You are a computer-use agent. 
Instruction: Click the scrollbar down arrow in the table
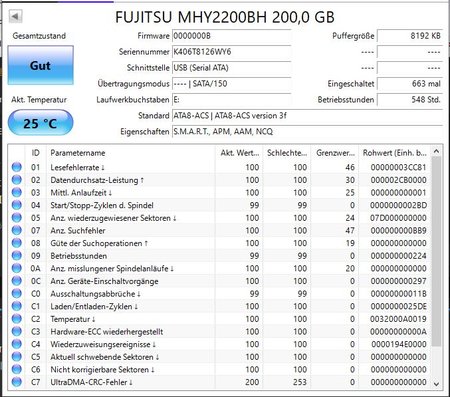[436, 384]
